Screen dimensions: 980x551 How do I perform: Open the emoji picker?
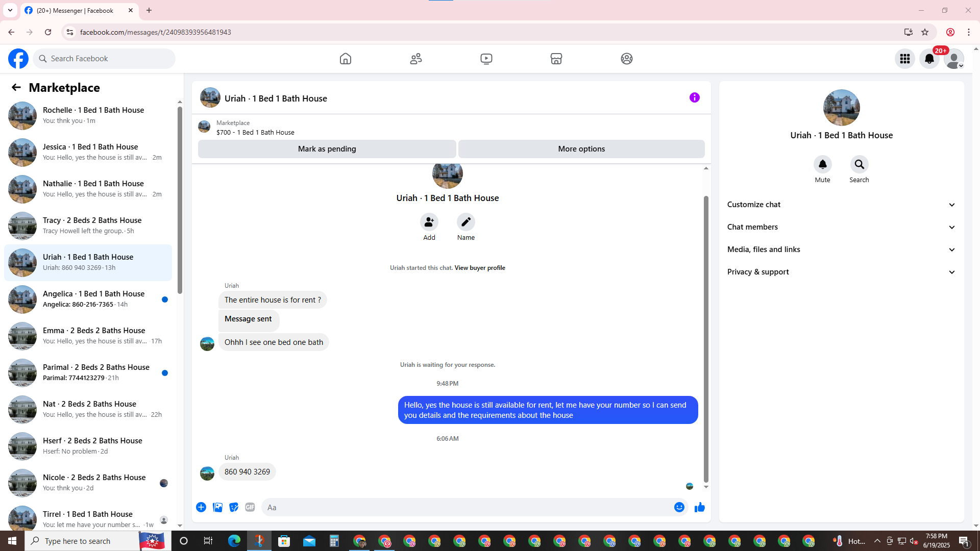pyautogui.click(x=679, y=507)
